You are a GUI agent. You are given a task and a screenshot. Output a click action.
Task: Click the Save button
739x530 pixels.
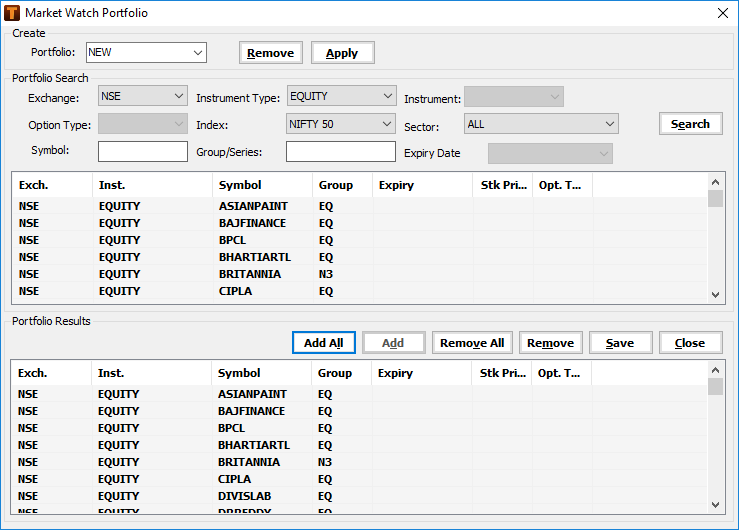(x=620, y=342)
